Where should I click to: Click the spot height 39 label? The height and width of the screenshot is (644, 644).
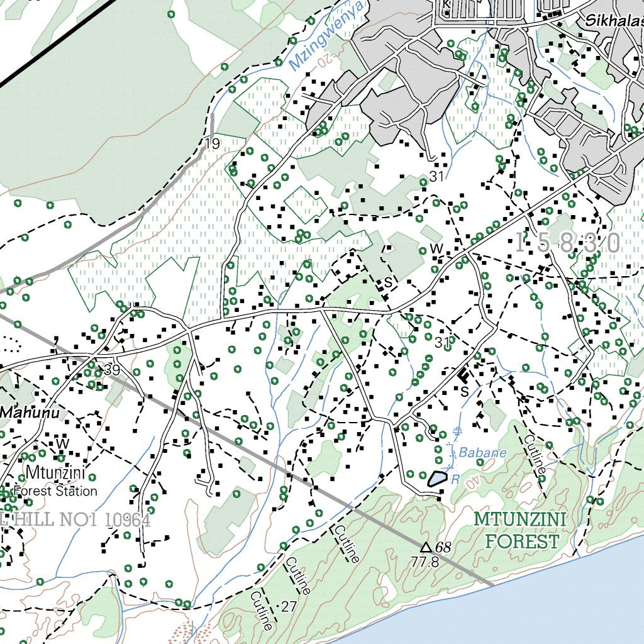pyautogui.click(x=112, y=370)
